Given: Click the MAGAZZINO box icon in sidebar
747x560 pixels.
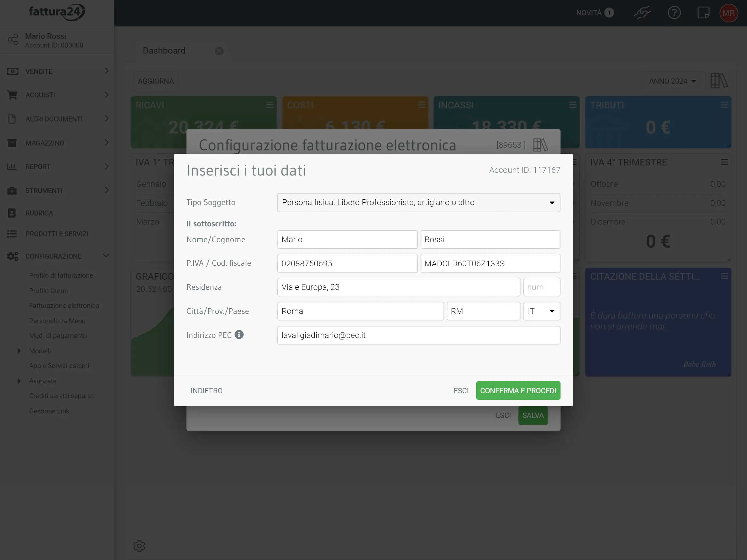Looking at the screenshot, I should [12, 143].
